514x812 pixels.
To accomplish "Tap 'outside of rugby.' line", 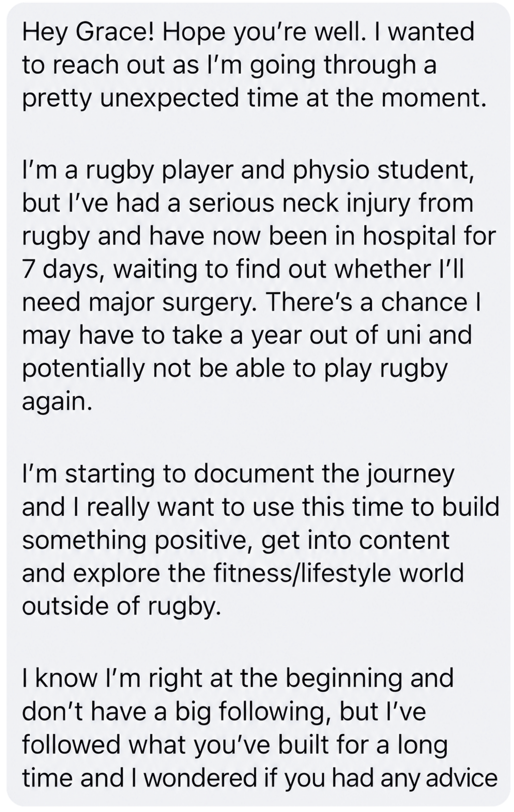I will click(x=121, y=607).
